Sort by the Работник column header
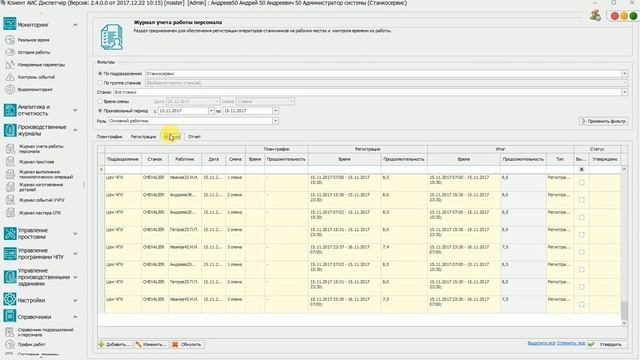Image resolution: width=640 pixels, height=360 pixels. pyautogui.click(x=184, y=159)
